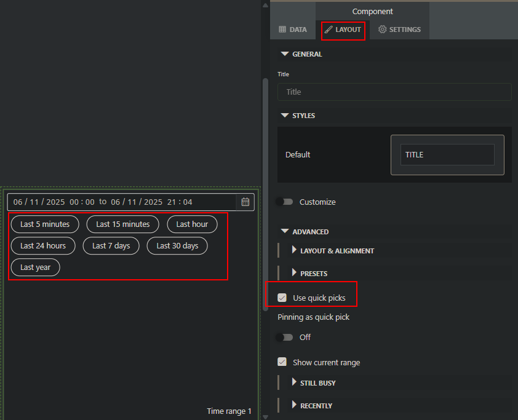The width and height of the screenshot is (518, 420).
Task: Collapse the General section
Action: click(285, 54)
